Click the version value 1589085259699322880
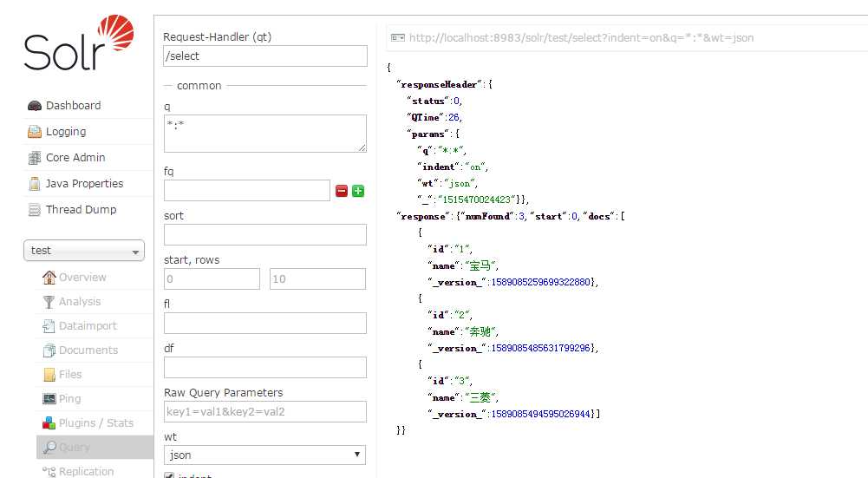Viewport: 868px width, 478px height. click(x=541, y=283)
